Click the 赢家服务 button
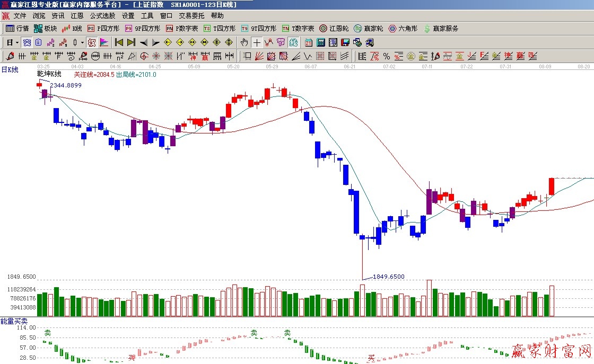This screenshot has width=594, height=364. click(440, 29)
